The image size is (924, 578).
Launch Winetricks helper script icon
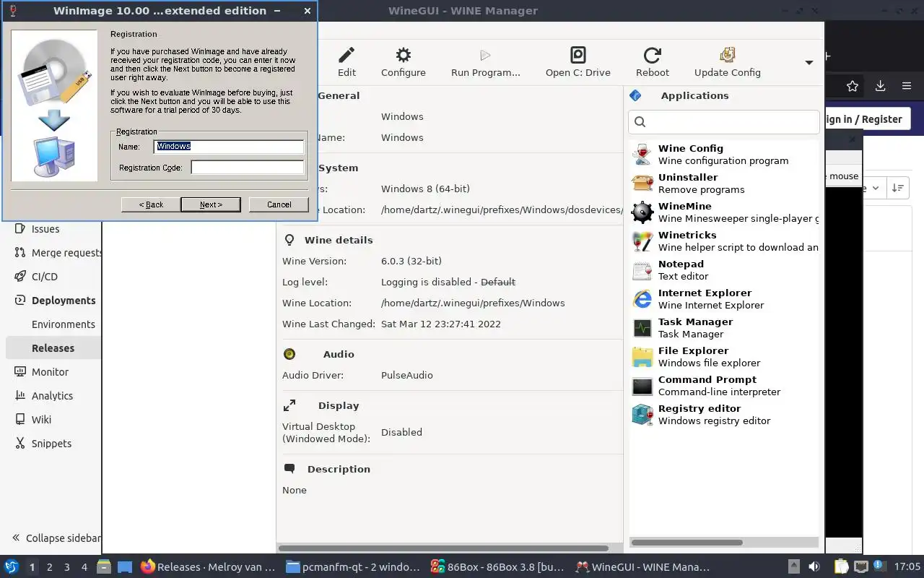coord(642,241)
